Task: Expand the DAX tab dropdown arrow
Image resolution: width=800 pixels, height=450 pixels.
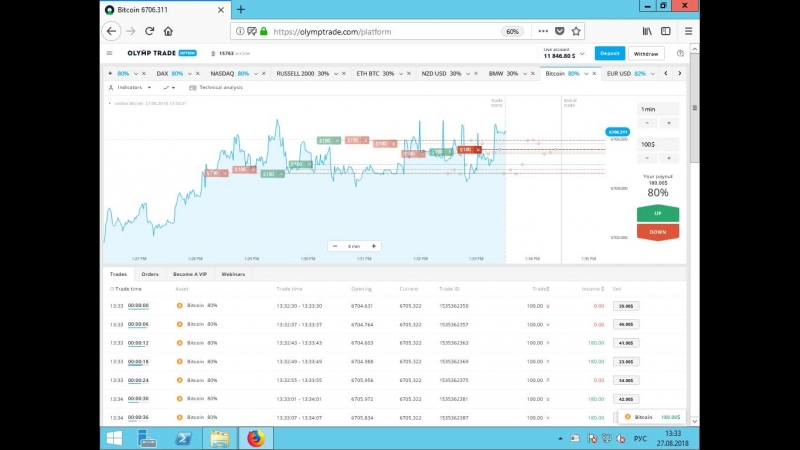Action: tap(190, 73)
